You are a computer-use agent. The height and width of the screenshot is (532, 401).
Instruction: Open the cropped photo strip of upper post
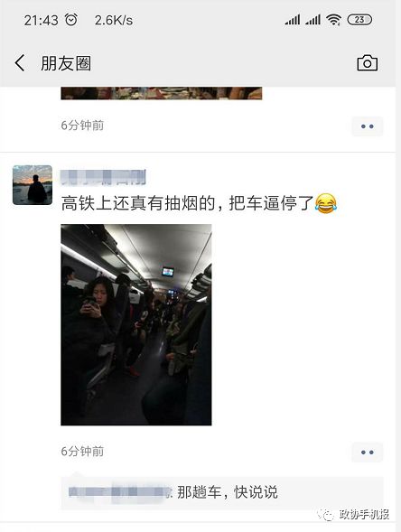tap(162, 93)
